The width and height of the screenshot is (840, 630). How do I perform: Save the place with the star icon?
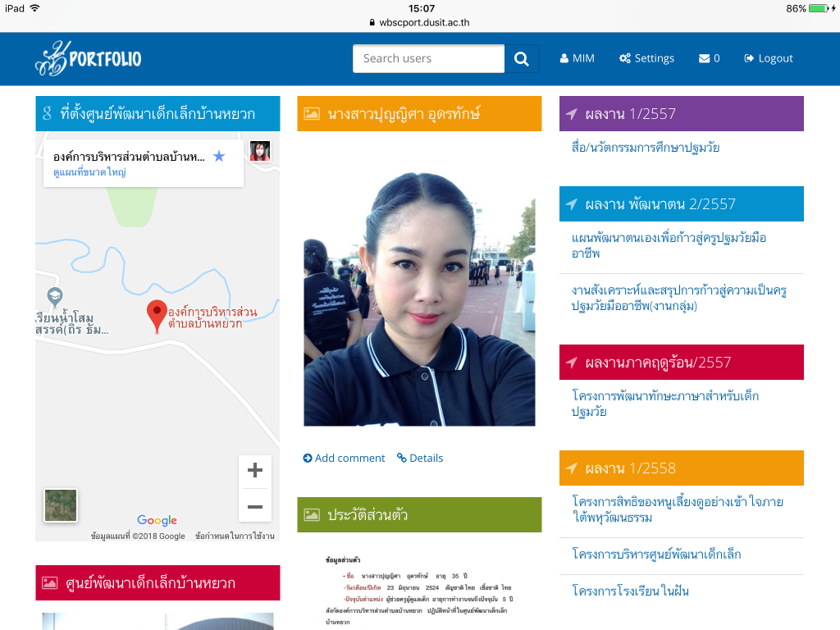coord(219,156)
